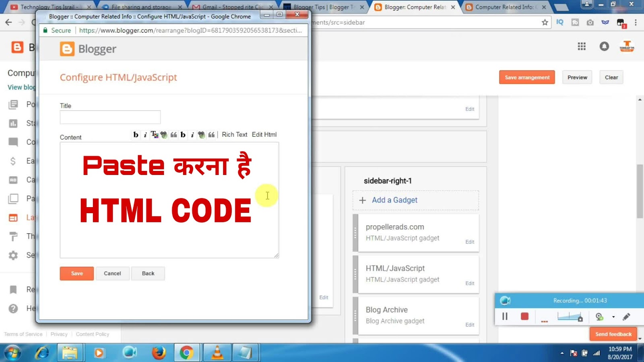Screen dimensions: 644x362
Task: Open the Help question-mark icon in sidebar
Action: (x=13, y=309)
